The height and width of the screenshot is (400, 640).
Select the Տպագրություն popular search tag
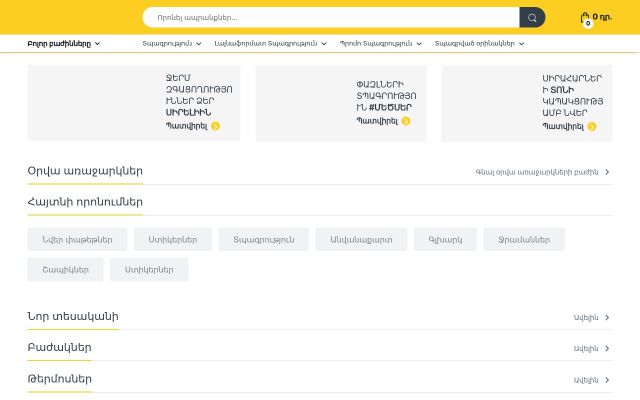[264, 240]
